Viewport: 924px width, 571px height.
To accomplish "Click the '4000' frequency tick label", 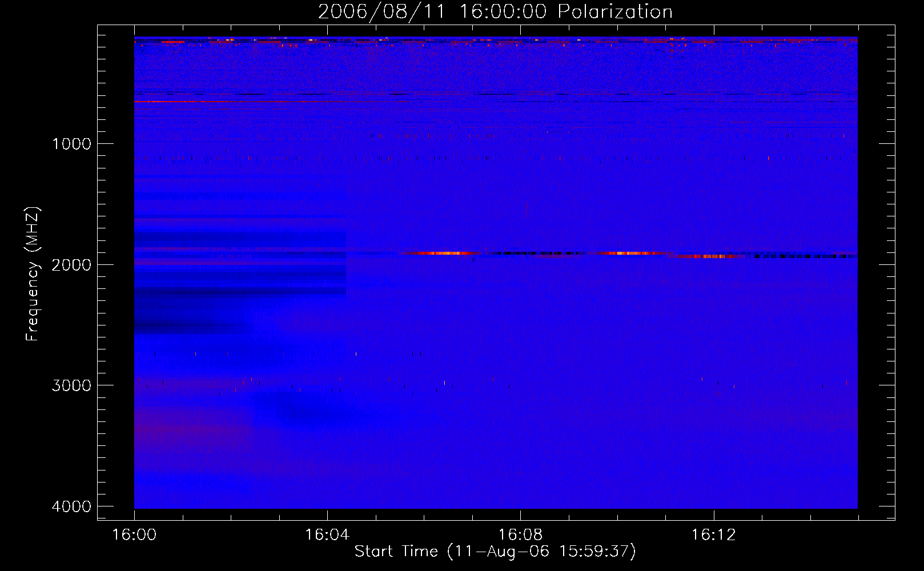I will (x=71, y=506).
